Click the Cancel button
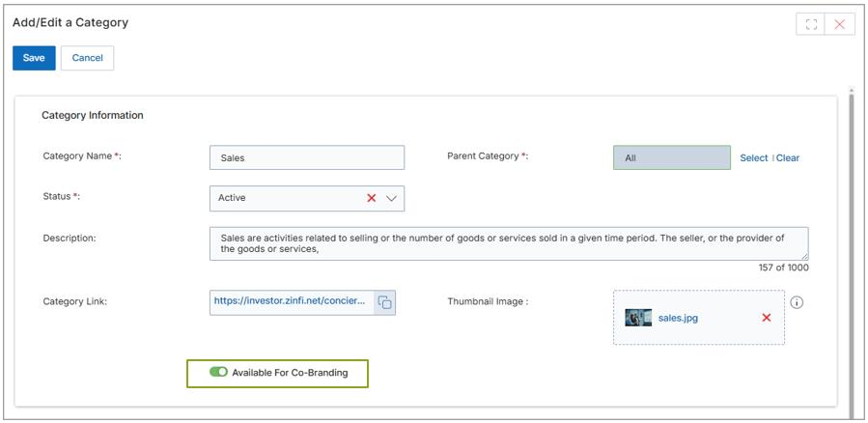868x423 pixels. 88,58
